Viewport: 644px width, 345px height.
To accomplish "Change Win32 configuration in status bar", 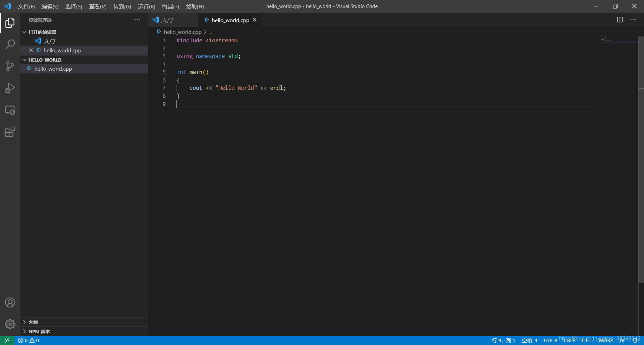I will 605,340.
